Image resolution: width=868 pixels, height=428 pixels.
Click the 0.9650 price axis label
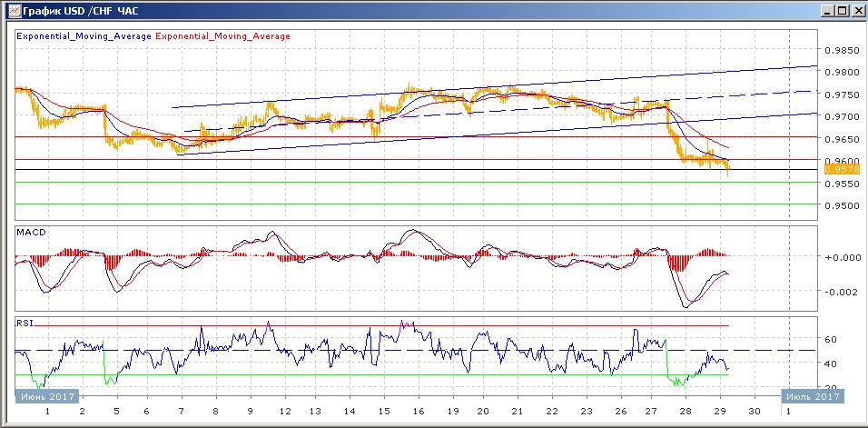pyautogui.click(x=841, y=138)
